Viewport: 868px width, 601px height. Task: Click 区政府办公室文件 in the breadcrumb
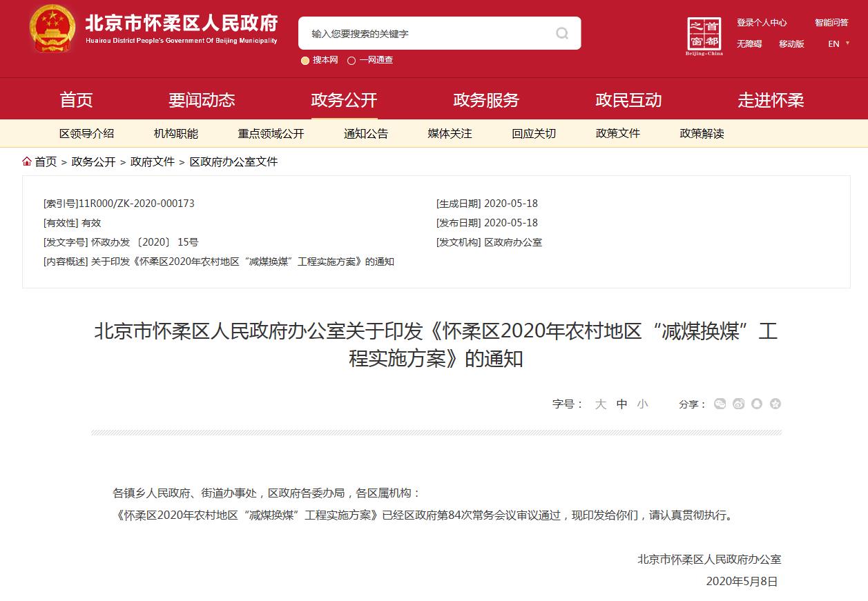tap(233, 161)
